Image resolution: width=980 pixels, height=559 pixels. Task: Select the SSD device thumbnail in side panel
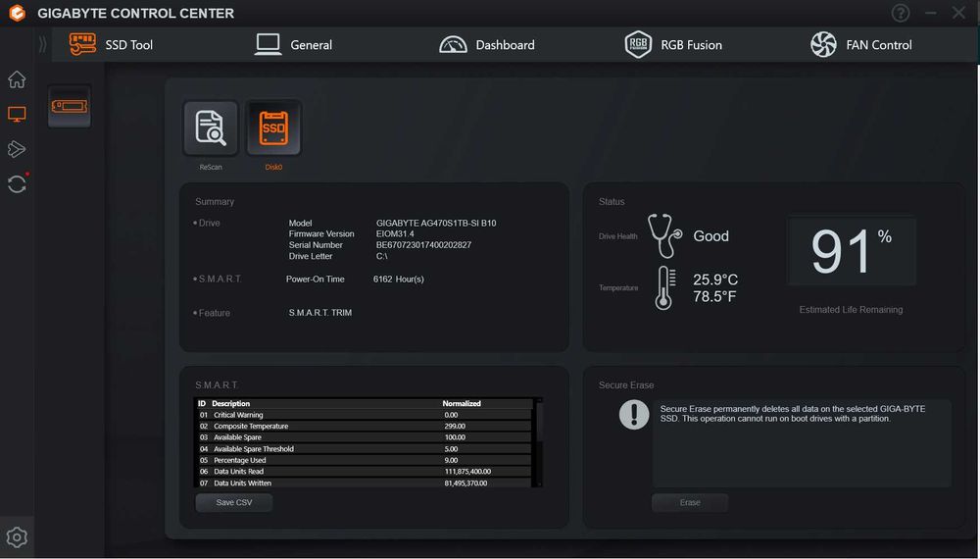pos(70,106)
